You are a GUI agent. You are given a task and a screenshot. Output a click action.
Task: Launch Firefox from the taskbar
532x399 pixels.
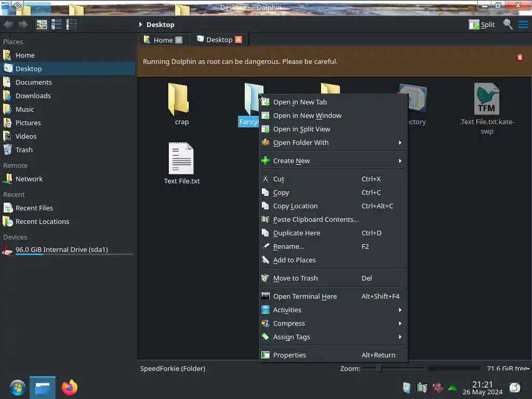[x=69, y=388]
